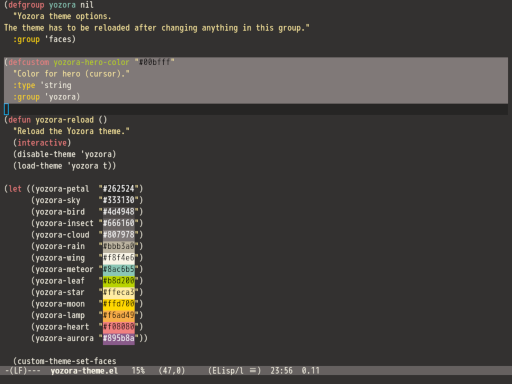512x384 pixels.
Task: Click the (ELisp/l =) major mode indicator
Action: point(235,371)
